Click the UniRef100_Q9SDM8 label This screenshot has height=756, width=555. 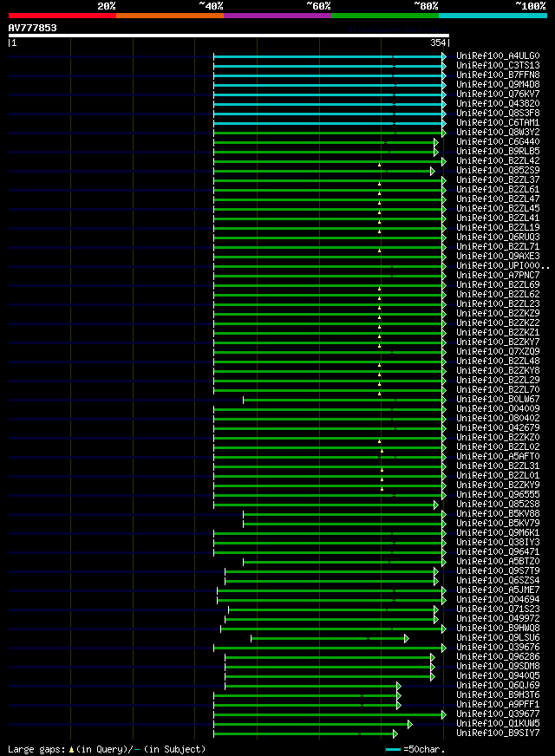[498, 667]
